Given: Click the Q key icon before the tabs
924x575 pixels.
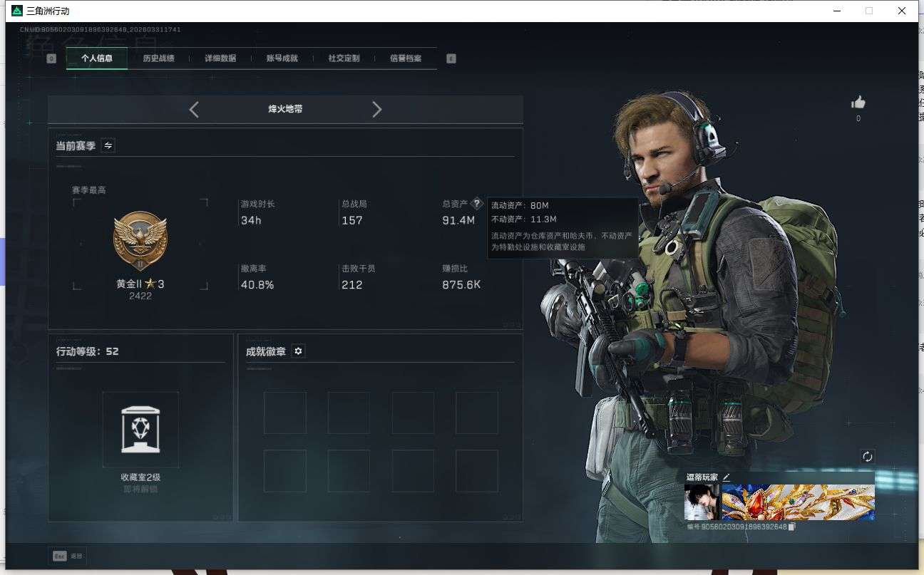Looking at the screenshot, I should 51,58.
